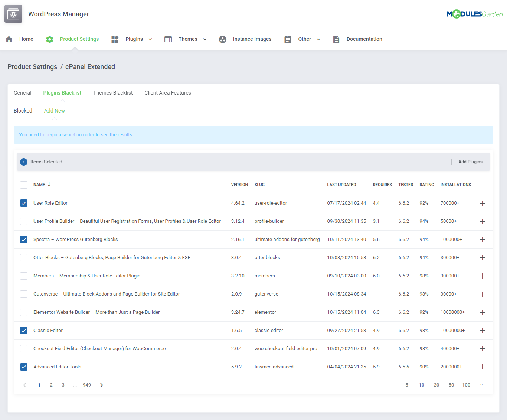The height and width of the screenshot is (420, 507).
Task: Click the plus icon on Elementor row
Action: (483, 312)
